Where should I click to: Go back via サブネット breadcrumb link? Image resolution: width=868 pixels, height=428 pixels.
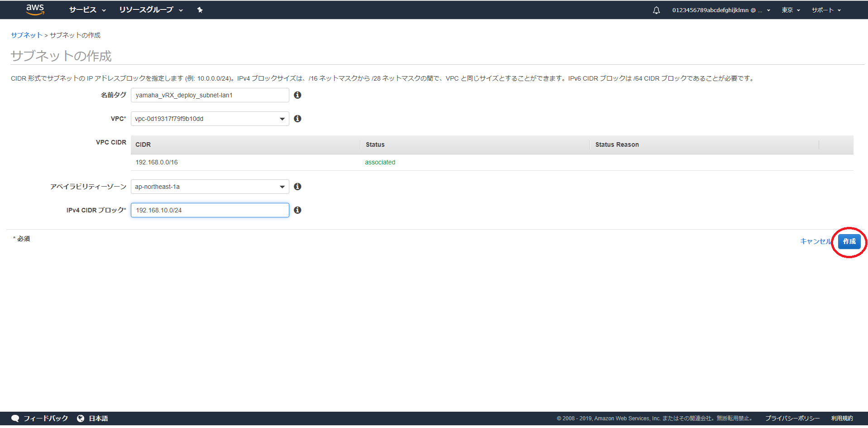coord(26,35)
